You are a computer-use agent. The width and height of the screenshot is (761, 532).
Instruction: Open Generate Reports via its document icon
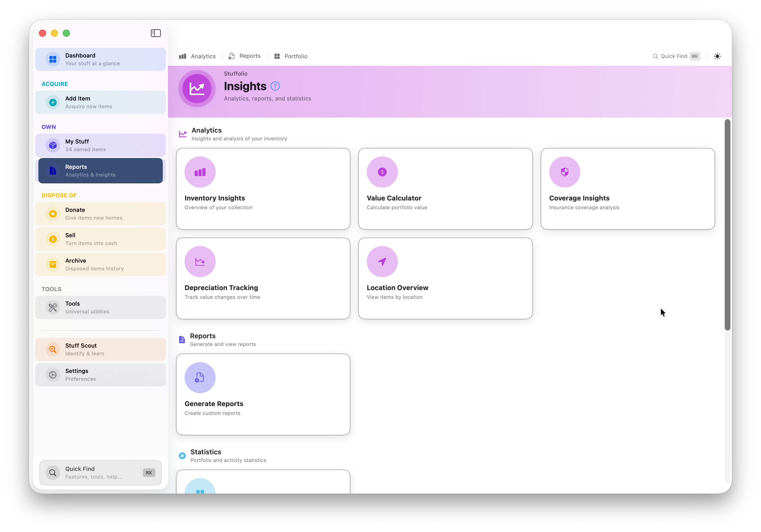pos(200,377)
